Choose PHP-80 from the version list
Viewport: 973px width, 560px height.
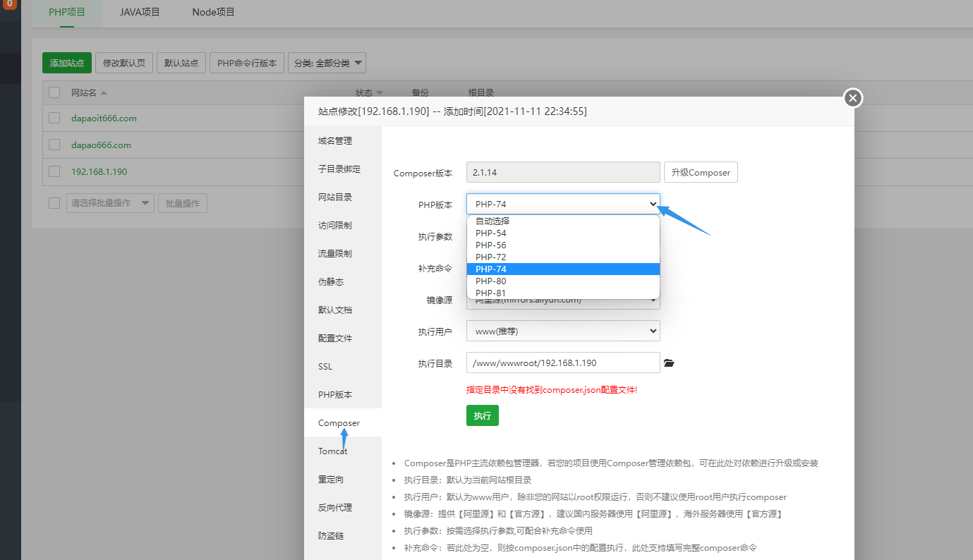(563, 281)
